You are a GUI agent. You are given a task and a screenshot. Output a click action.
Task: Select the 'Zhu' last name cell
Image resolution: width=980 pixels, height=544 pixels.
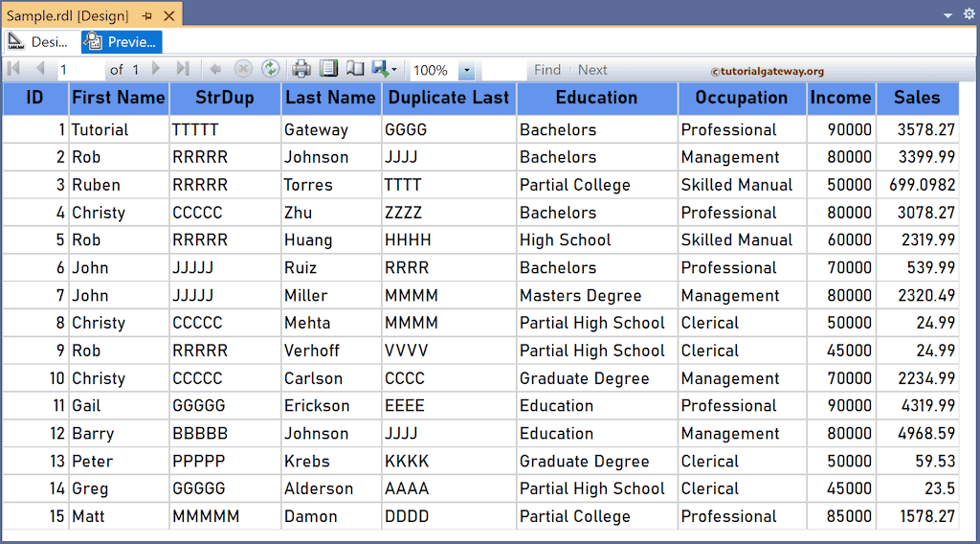coord(330,213)
